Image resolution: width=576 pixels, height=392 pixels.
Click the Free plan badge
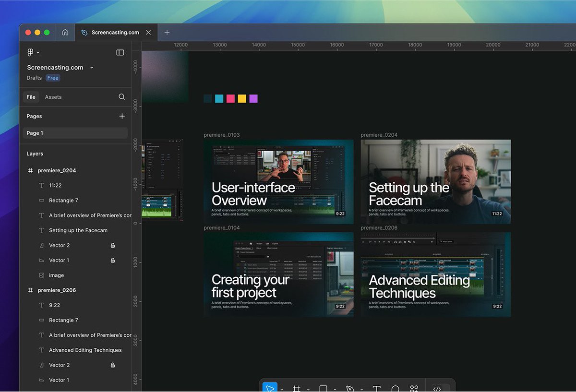[53, 78]
